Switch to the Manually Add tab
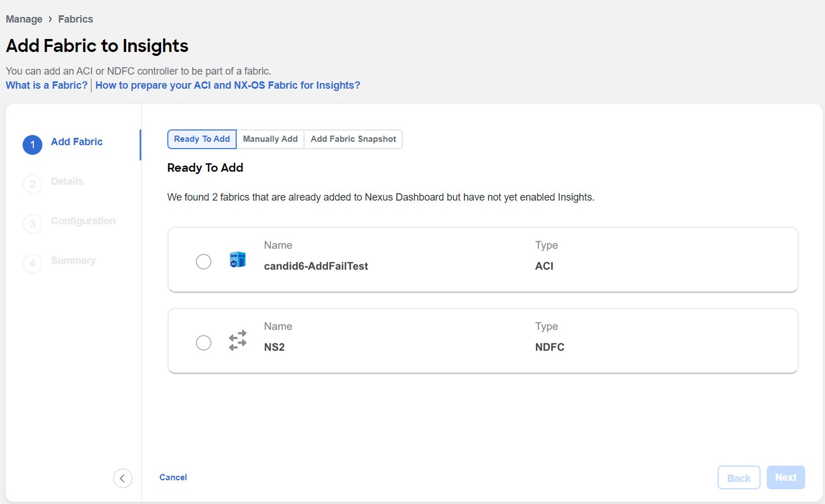This screenshot has width=825, height=504. pos(270,139)
